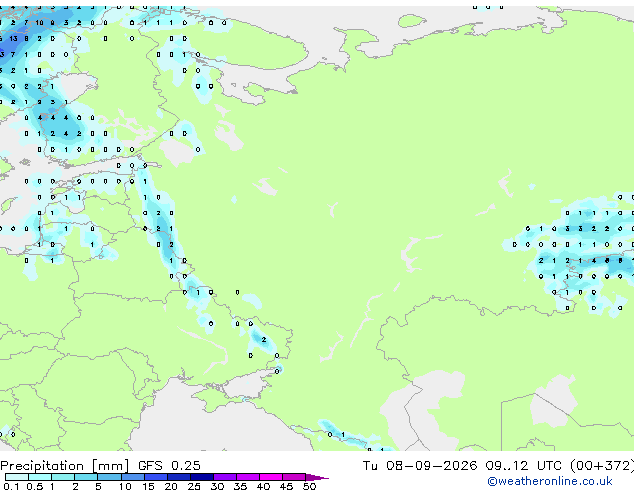Click the "35" legend scale label
This screenshot has width=634, height=490.
pyautogui.click(x=240, y=486)
